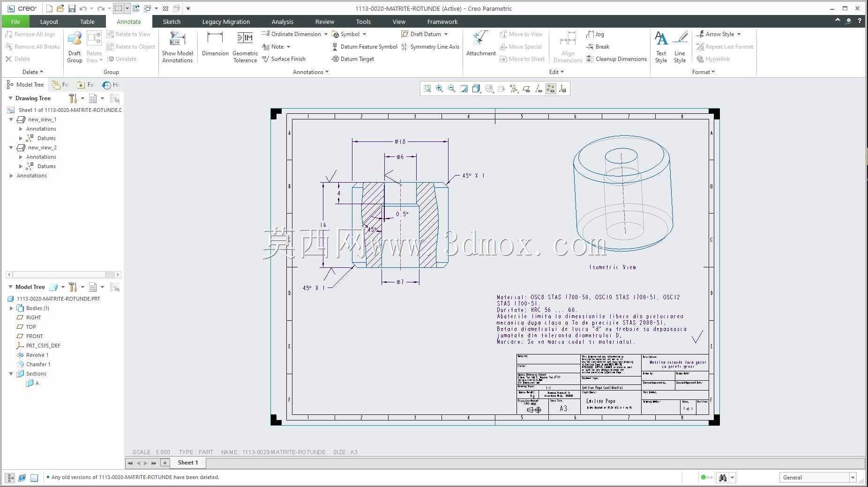This screenshot has width=868, height=487.
Task: Click the search binoculars icon in status bar
Action: [x=723, y=478]
